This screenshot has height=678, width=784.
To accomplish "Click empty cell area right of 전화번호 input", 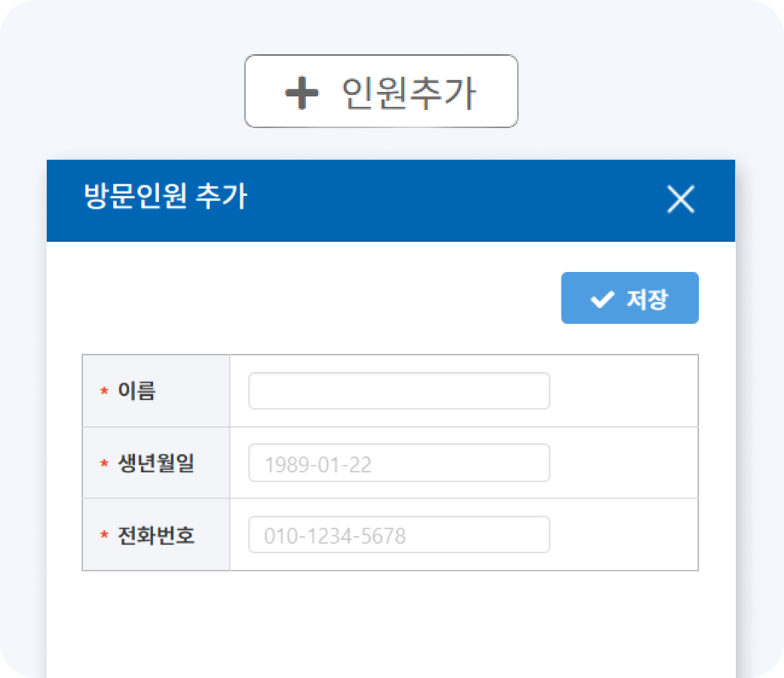I will [623, 535].
